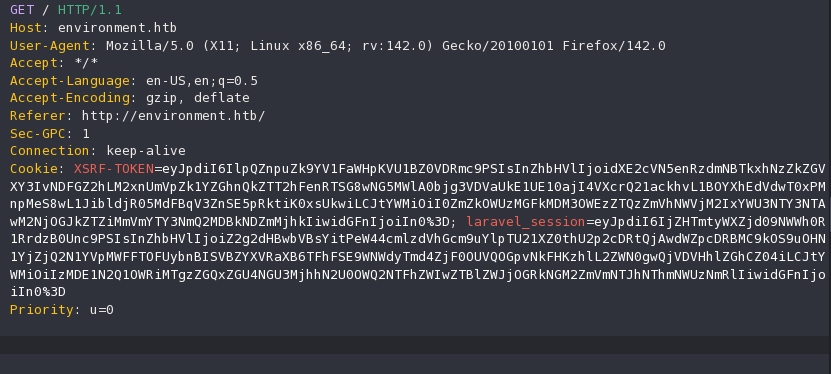This screenshot has width=831, height=374.
Task: Click the Host header name
Action: (x=26, y=28)
